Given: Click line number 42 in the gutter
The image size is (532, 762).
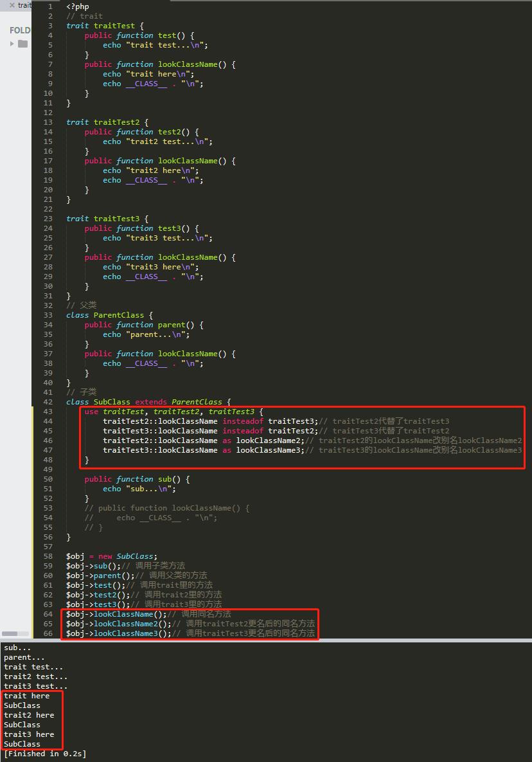Looking at the screenshot, I should [48, 402].
